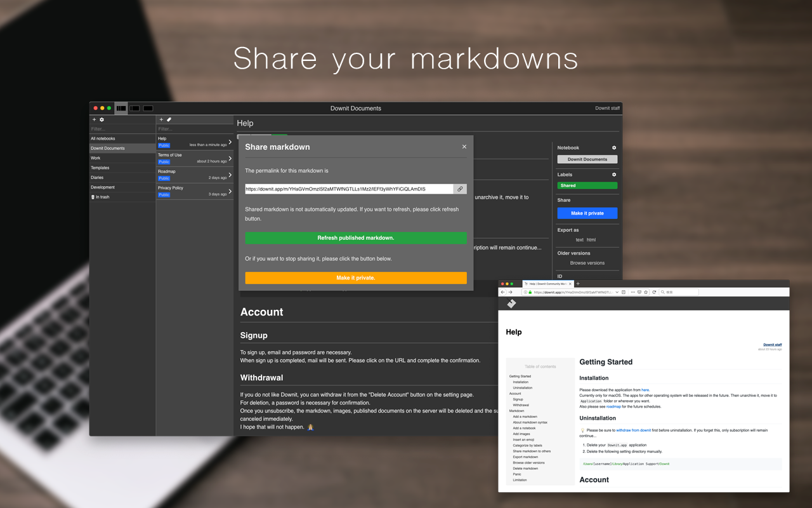Click the notebook Filter field
812x508 pixels.
coord(122,129)
